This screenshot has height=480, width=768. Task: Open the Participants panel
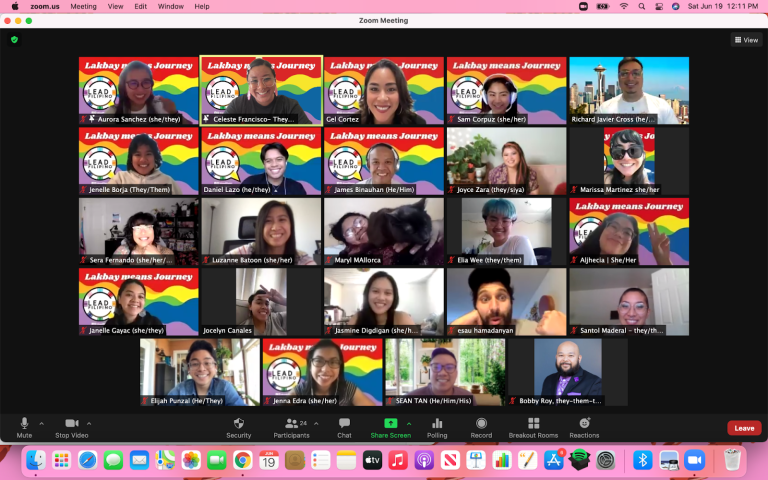coord(291,428)
